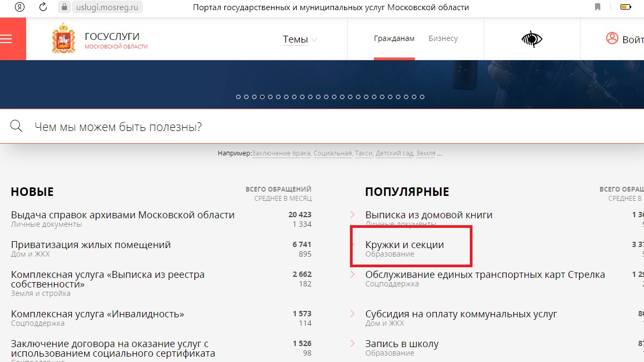
Task: Select the last banner carousel dot
Action: (422, 97)
